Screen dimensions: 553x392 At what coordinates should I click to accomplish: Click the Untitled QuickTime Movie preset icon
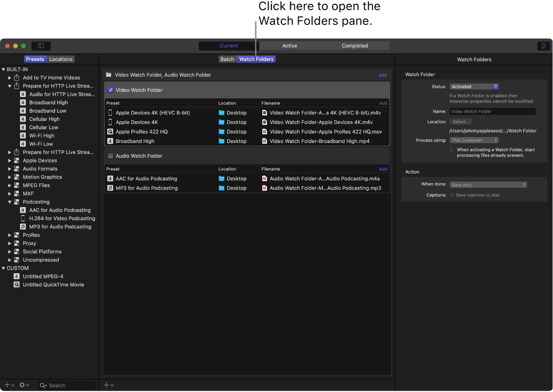[x=17, y=285]
